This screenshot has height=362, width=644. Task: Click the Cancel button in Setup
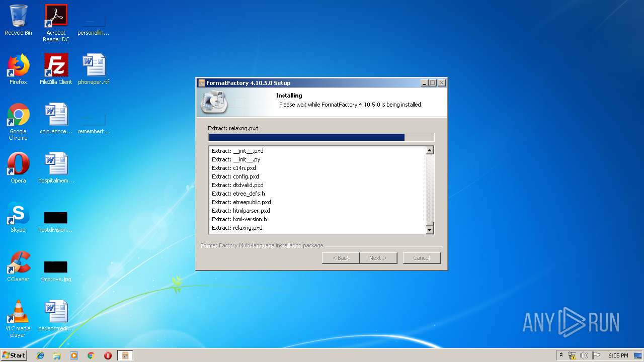[422, 258]
